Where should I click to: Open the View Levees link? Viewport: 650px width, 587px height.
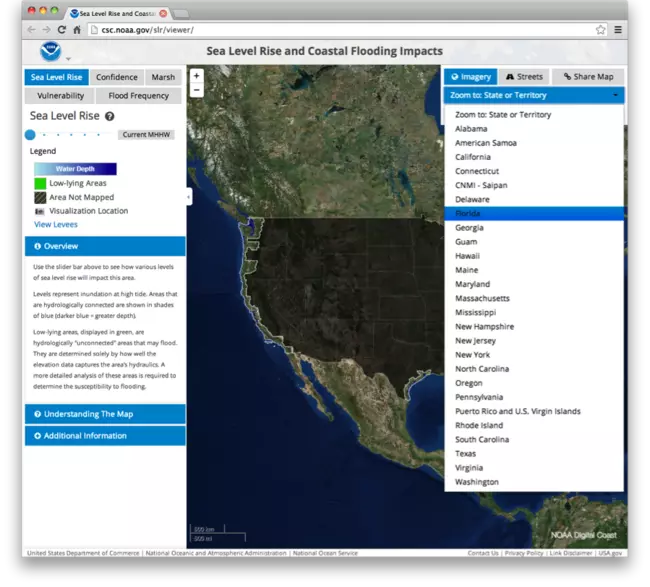point(56,225)
